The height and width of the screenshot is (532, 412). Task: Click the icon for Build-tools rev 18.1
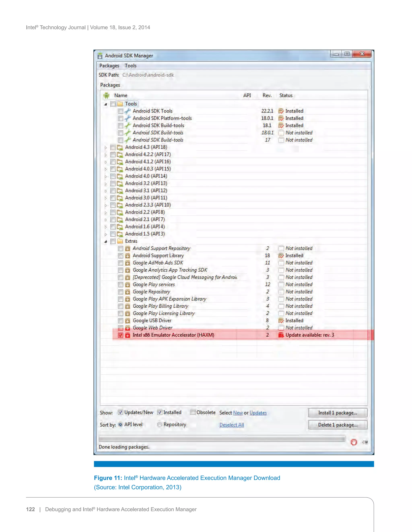point(128,126)
